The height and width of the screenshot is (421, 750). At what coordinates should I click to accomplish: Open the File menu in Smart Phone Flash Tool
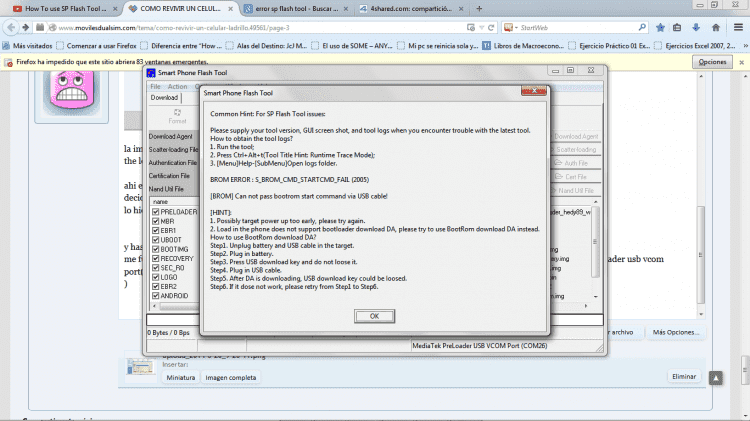155,87
